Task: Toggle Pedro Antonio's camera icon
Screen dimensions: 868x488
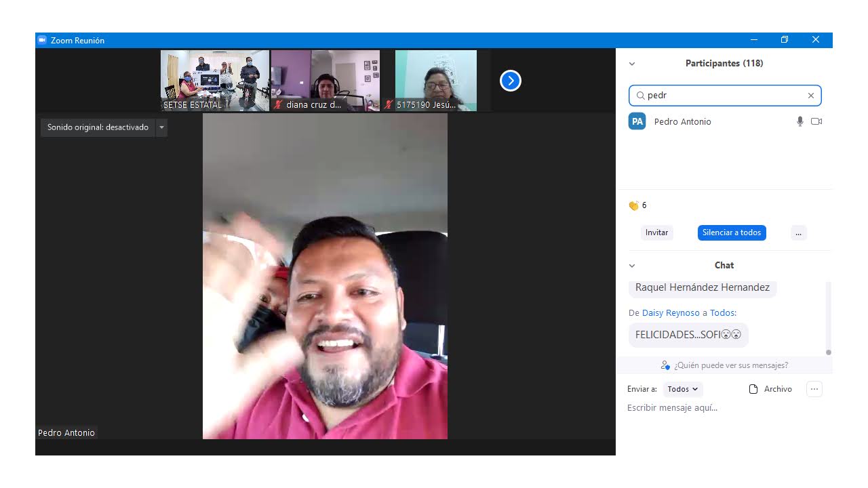Action: pos(816,121)
